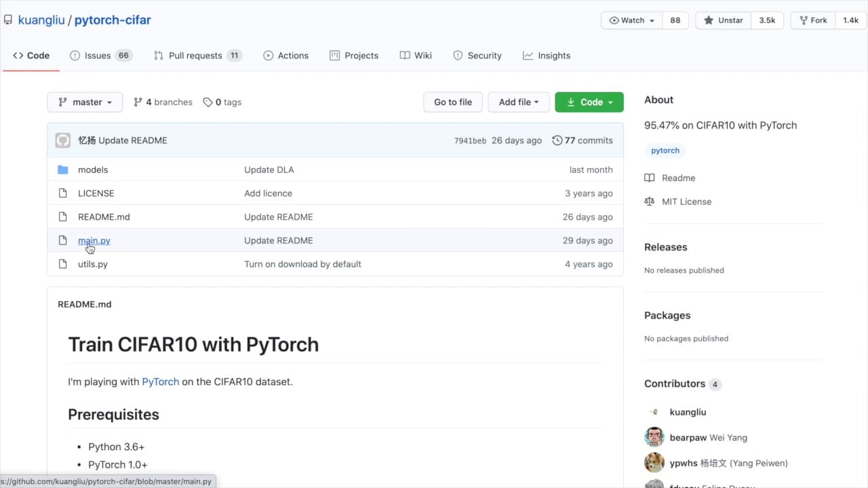View the 77 commits history
This screenshot has width=868, height=488.
coord(583,140)
